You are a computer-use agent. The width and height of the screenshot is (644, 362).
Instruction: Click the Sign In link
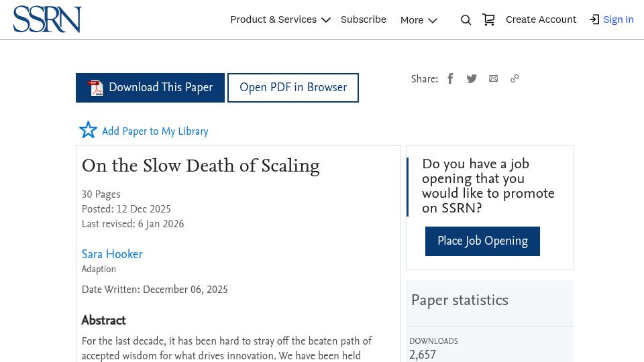pos(618,19)
